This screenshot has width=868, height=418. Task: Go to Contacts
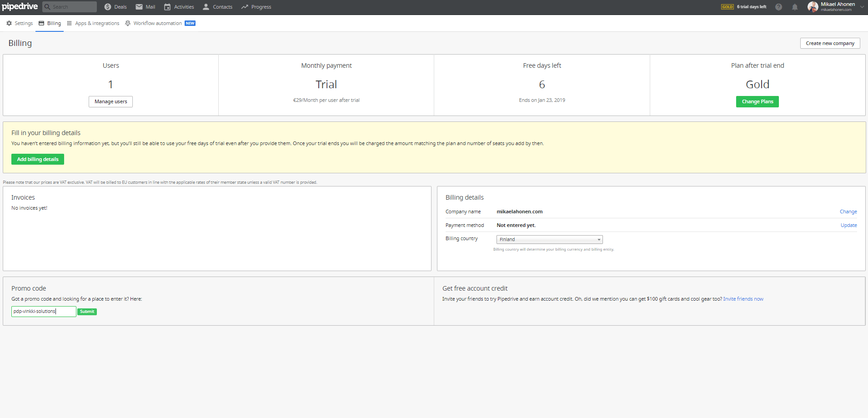coord(218,7)
